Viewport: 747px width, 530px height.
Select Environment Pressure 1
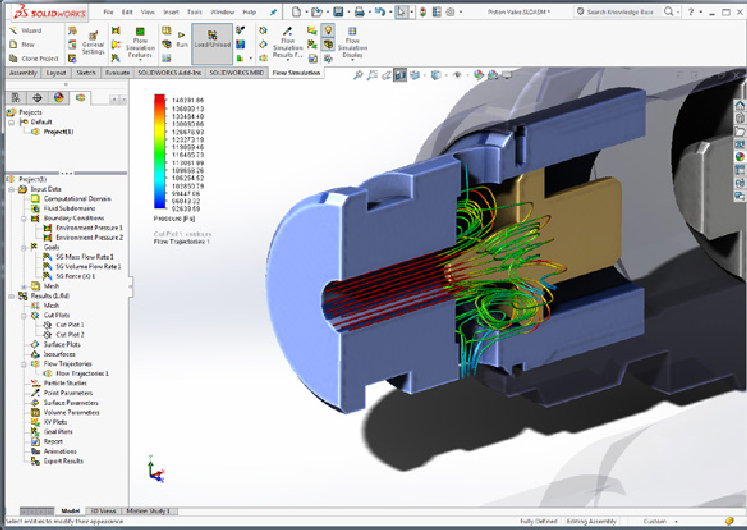89,228
